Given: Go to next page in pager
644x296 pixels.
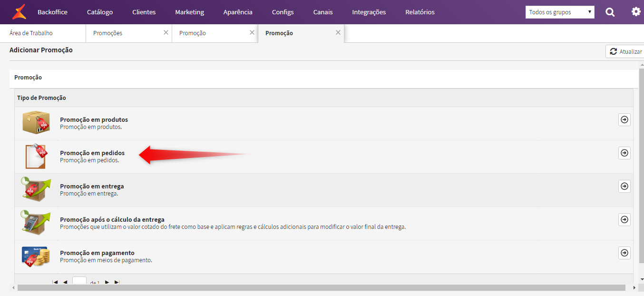Looking at the screenshot, I should coord(107,282).
